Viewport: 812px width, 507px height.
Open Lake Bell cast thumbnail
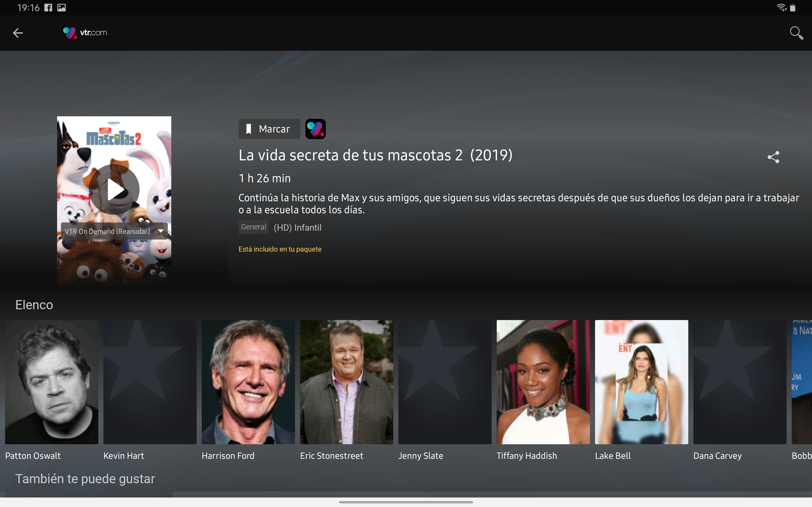tap(641, 382)
